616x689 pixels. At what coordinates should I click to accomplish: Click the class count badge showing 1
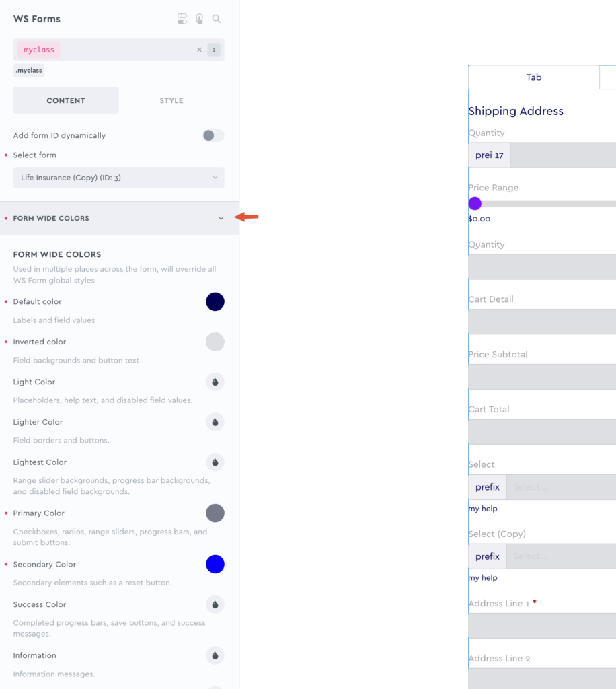[214, 50]
